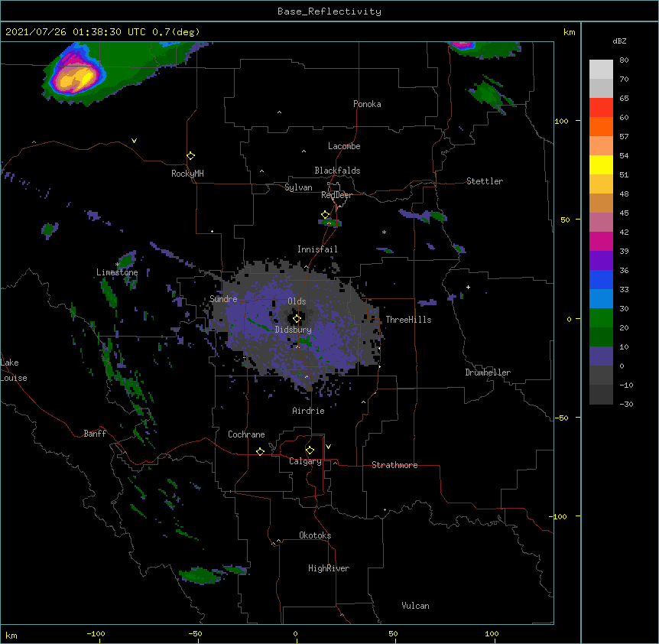Click the Calgary city label

click(x=305, y=461)
